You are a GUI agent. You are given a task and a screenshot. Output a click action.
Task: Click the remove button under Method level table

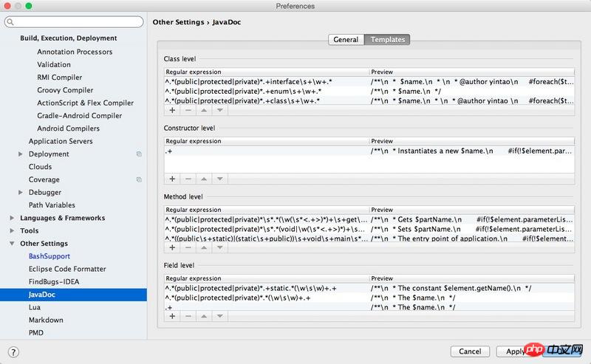(188, 247)
